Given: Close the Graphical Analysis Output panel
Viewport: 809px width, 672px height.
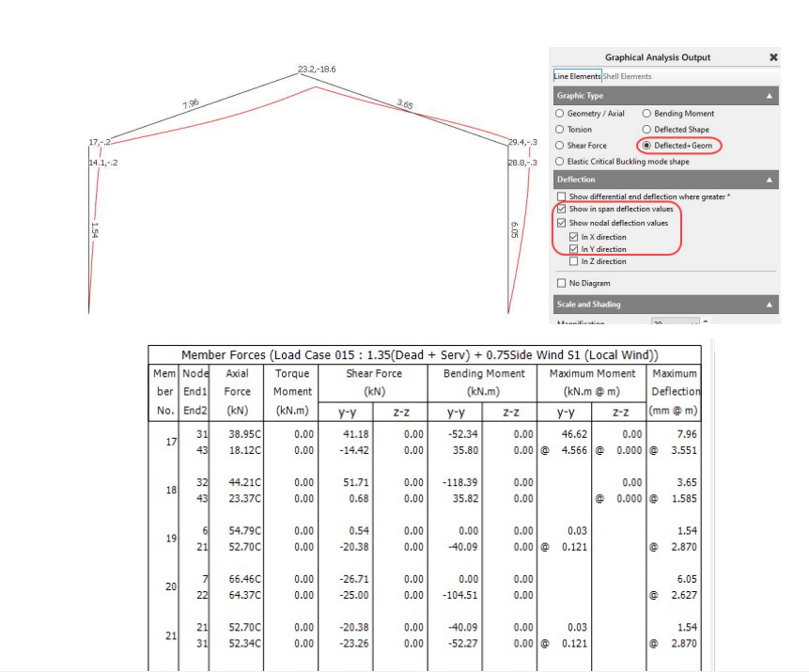Looking at the screenshot, I should click(x=773, y=57).
